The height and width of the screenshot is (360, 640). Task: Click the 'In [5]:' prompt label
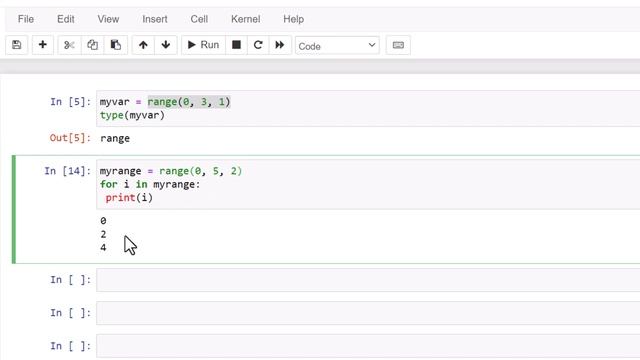pos(71,102)
